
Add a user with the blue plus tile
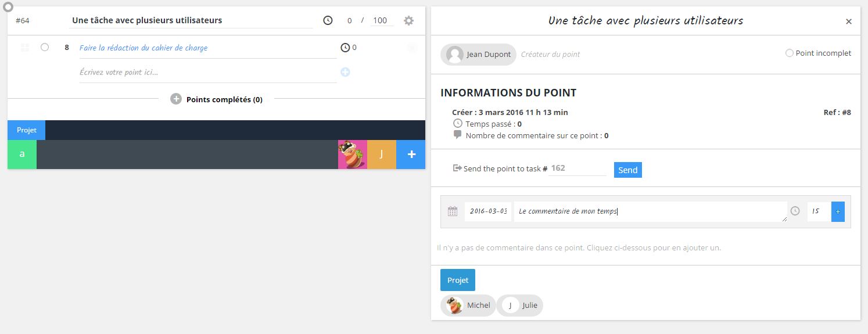pos(411,155)
